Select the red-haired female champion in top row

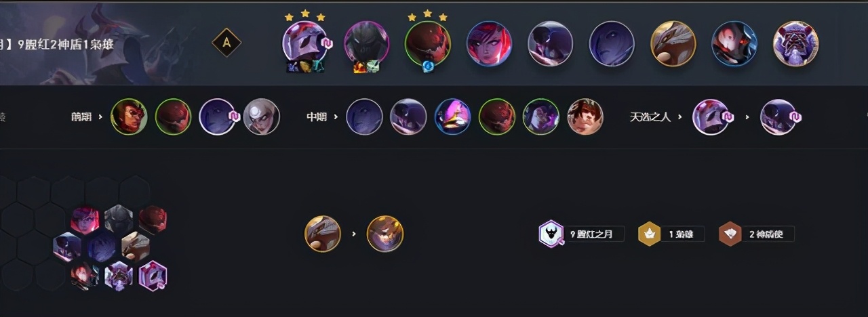(x=489, y=43)
